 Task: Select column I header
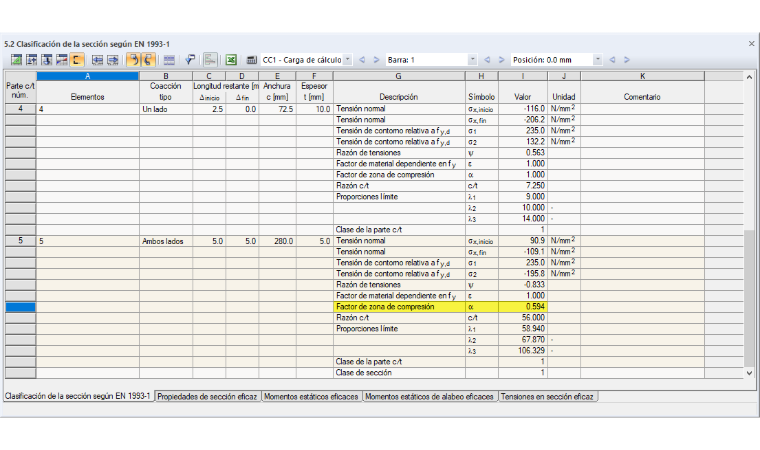pyautogui.click(x=522, y=76)
